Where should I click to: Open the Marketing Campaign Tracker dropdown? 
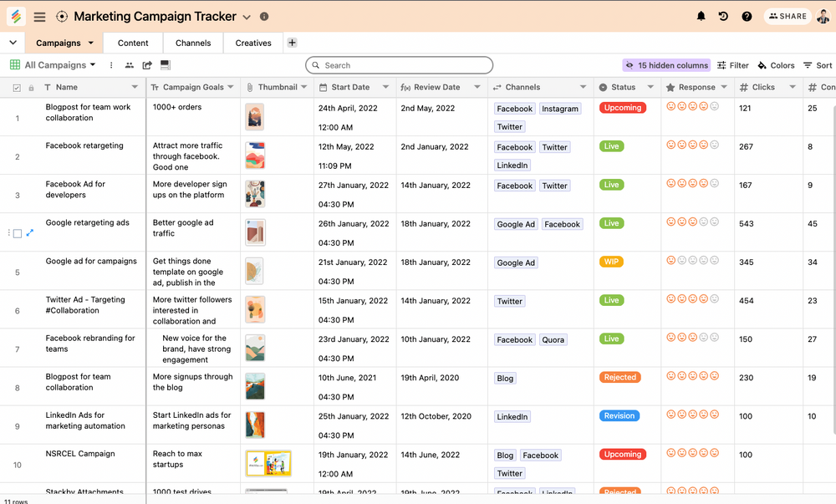coord(246,16)
